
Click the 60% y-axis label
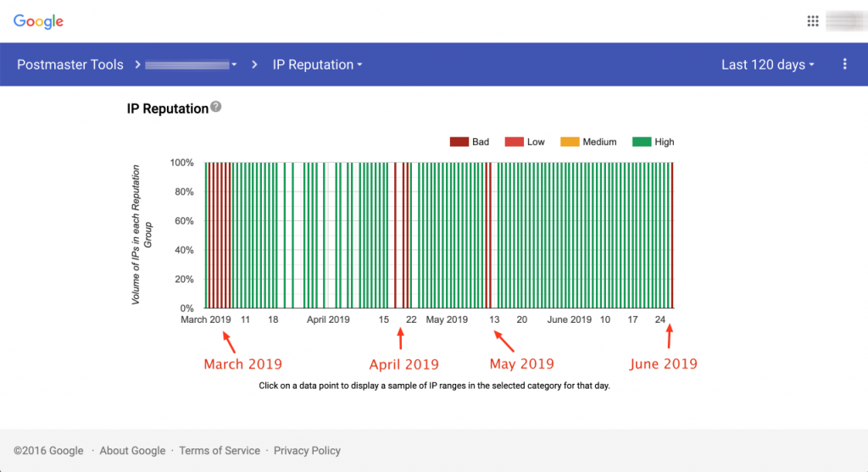pyautogui.click(x=184, y=221)
